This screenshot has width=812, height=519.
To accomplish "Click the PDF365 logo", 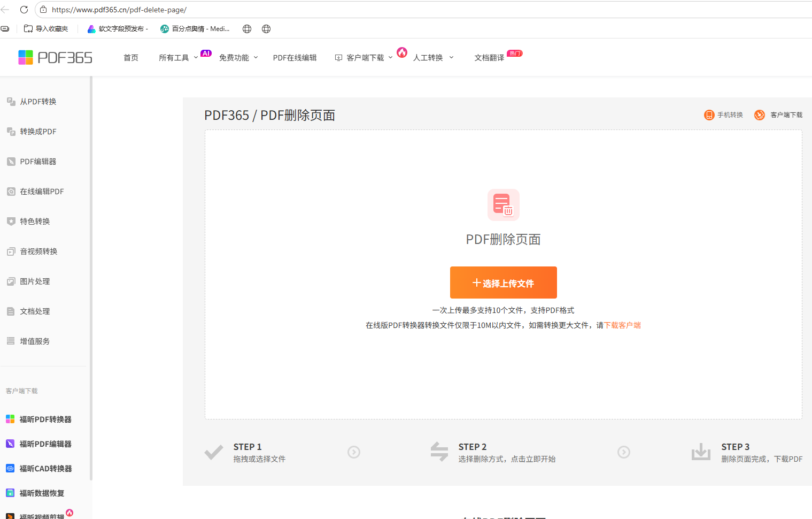I will pos(55,57).
